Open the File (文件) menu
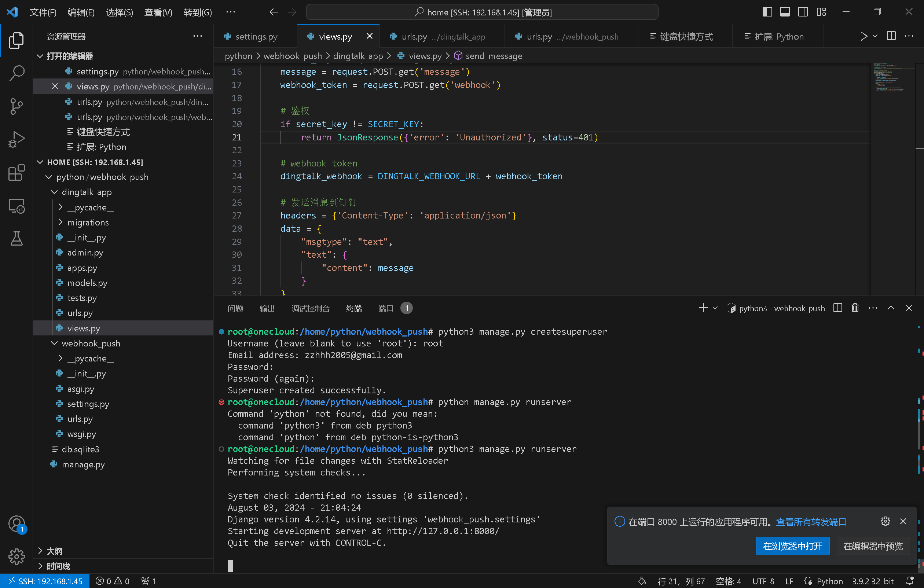This screenshot has width=924, height=588. pyautogui.click(x=43, y=12)
